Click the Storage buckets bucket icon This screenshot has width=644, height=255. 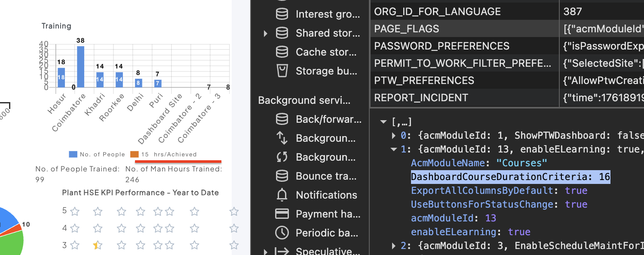(282, 71)
